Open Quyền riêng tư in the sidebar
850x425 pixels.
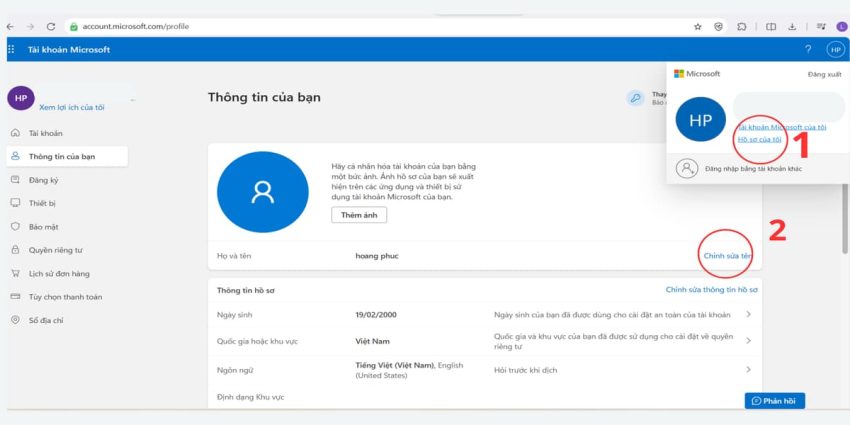click(55, 250)
